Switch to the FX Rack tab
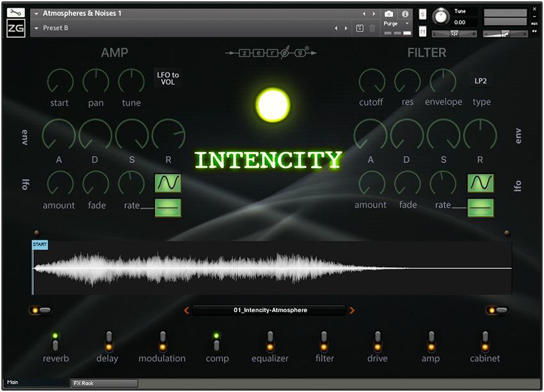Screen dimensions: 544x392 [x=104, y=383]
